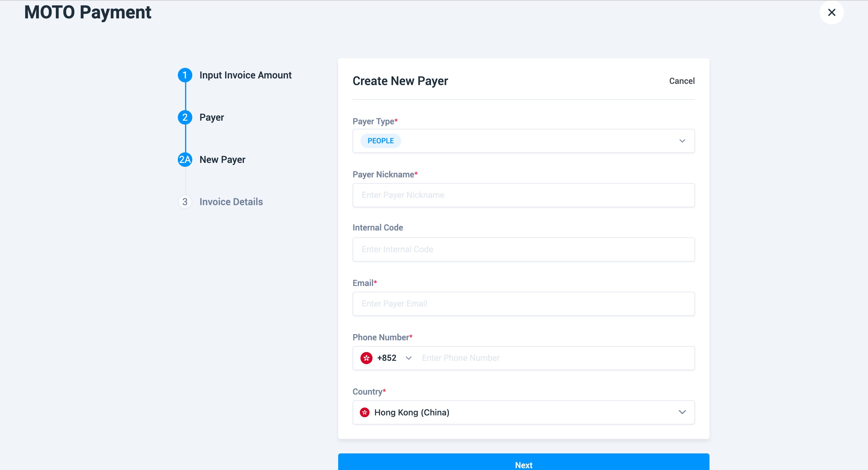Close the MOTO Payment dialog with X
Viewport: 868px width, 470px height.
(831, 12)
